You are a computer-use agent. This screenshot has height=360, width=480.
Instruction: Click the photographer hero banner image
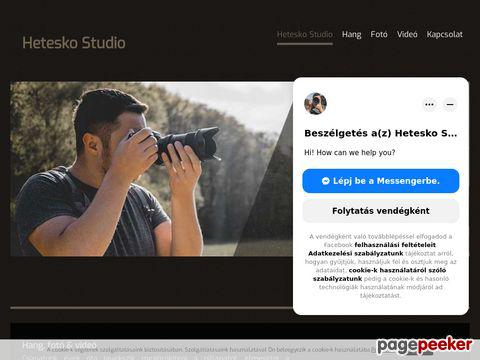(152, 169)
